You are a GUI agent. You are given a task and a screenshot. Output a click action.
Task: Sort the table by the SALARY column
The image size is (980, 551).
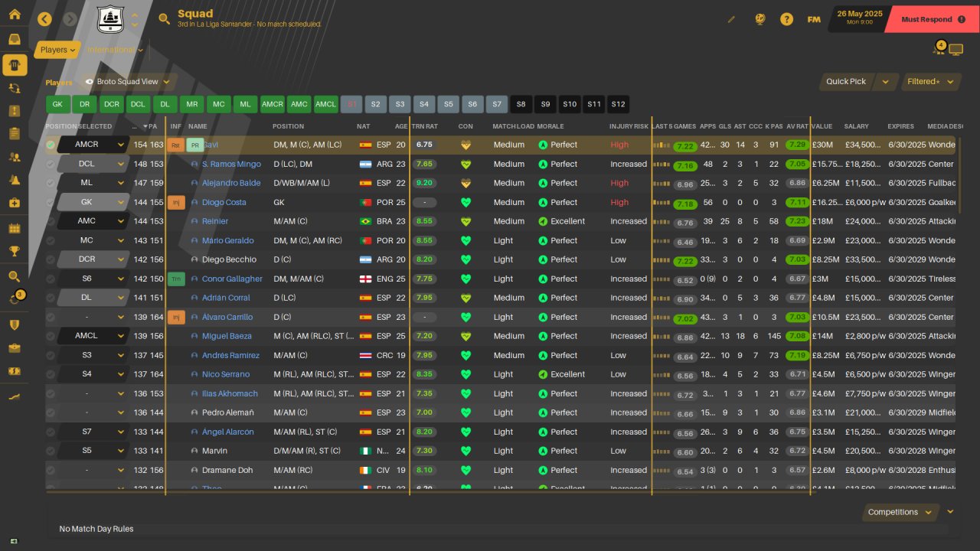(857, 126)
